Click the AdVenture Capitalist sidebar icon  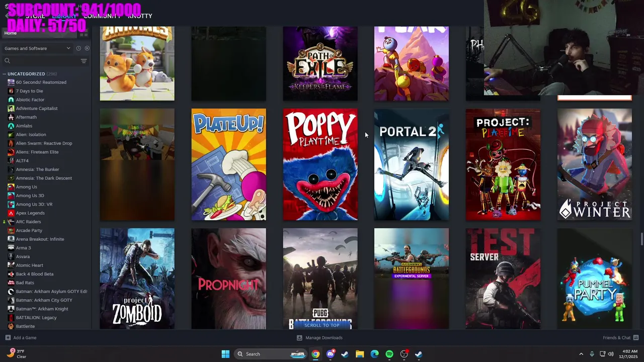click(11, 109)
